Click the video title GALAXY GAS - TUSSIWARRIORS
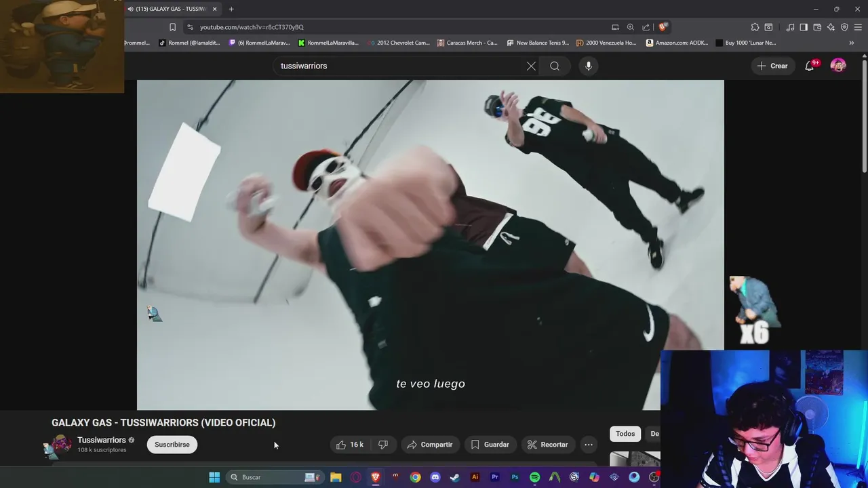868x488 pixels. click(x=163, y=422)
